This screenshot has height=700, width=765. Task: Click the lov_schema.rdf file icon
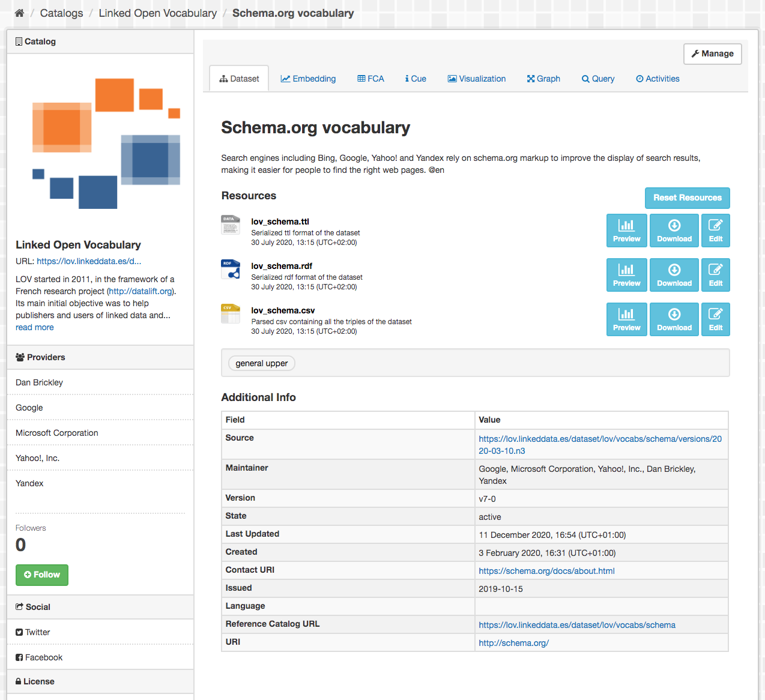(x=231, y=270)
